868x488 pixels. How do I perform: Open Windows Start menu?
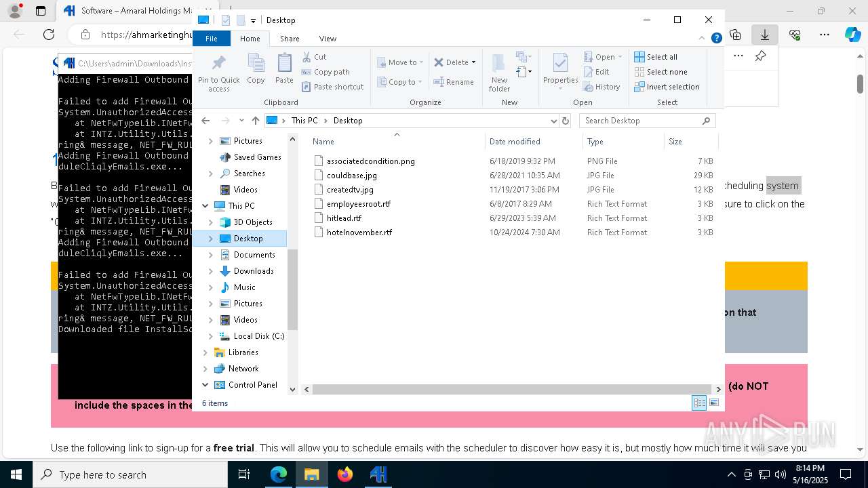point(16,474)
